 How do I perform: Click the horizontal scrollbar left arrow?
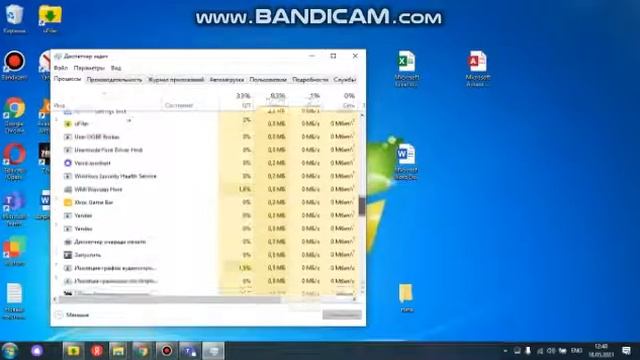[x=56, y=300]
